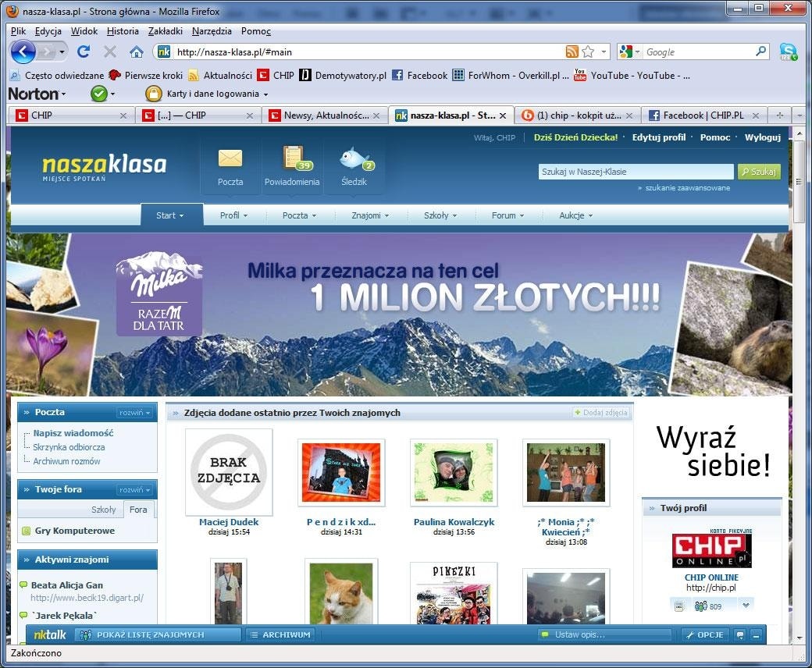Open the Aktualności feed bookmark
The image size is (812, 668).
(220, 76)
